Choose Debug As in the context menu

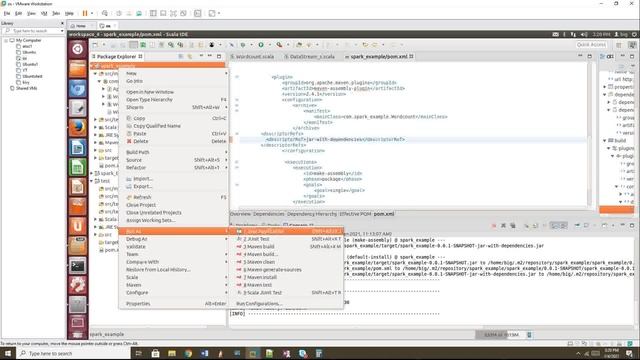[x=173, y=239]
